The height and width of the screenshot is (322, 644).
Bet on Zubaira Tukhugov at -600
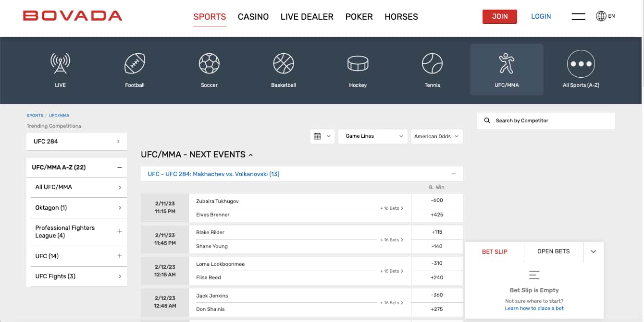(437, 201)
